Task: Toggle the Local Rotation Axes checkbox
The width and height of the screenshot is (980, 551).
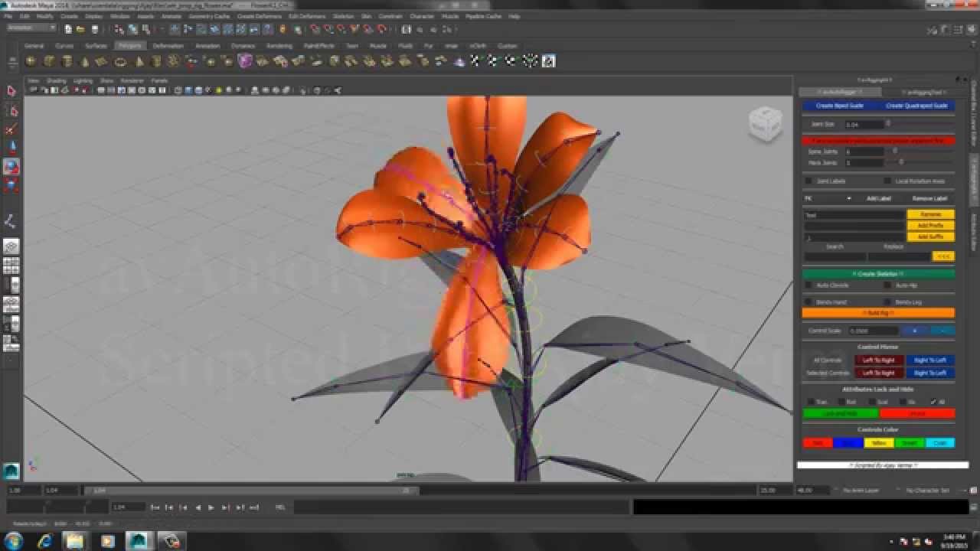Action: (887, 181)
